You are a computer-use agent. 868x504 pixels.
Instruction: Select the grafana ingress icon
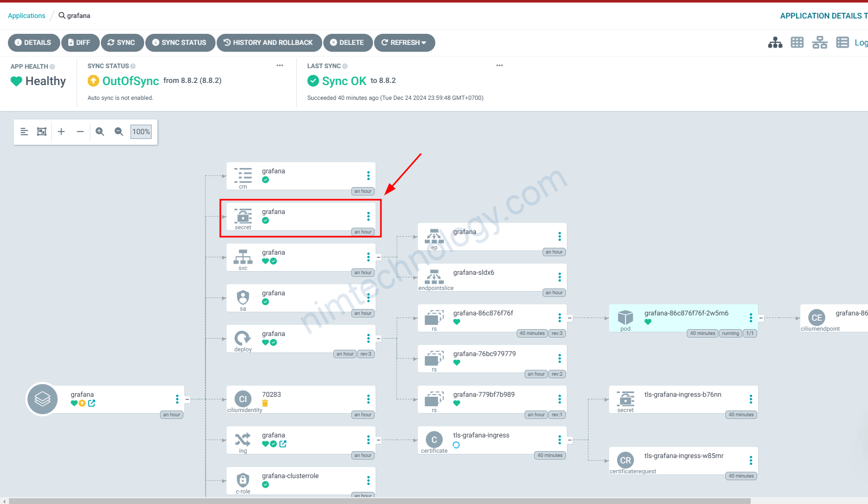[243, 440]
